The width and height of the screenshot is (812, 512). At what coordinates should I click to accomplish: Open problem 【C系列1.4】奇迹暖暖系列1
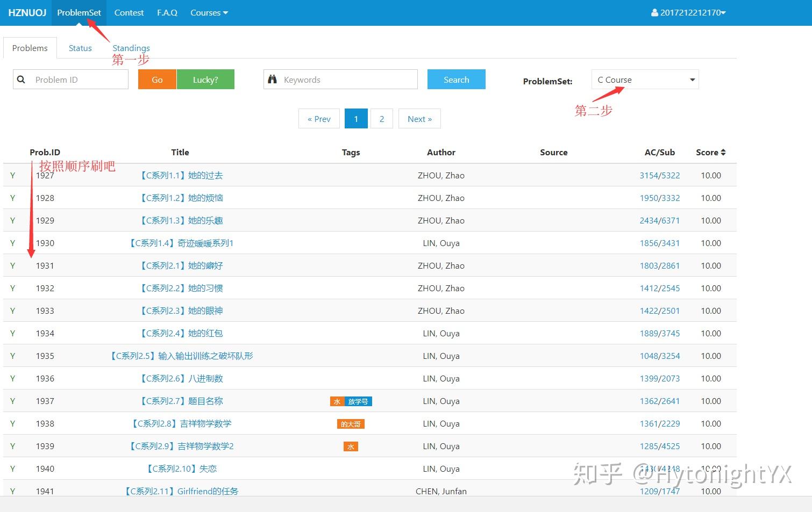(x=180, y=243)
